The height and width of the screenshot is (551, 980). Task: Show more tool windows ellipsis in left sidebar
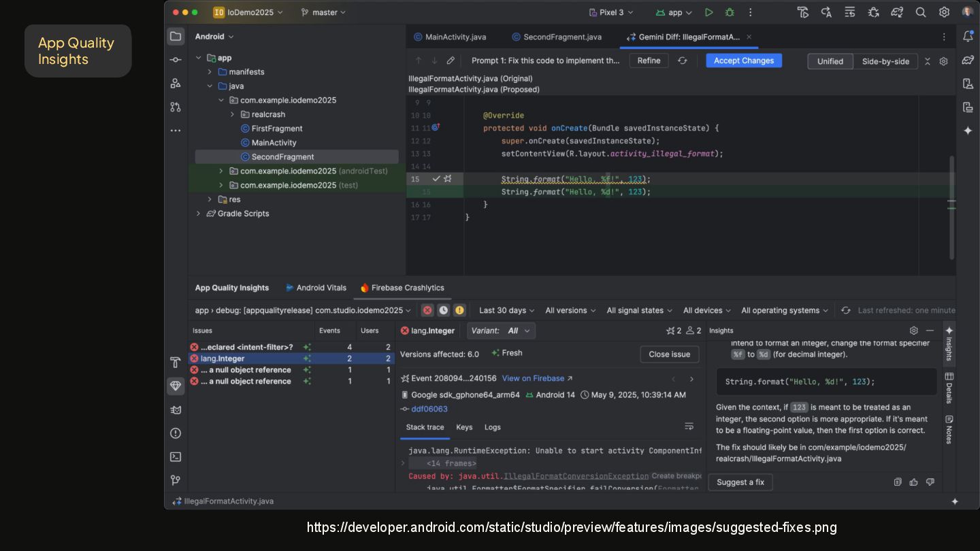176,130
